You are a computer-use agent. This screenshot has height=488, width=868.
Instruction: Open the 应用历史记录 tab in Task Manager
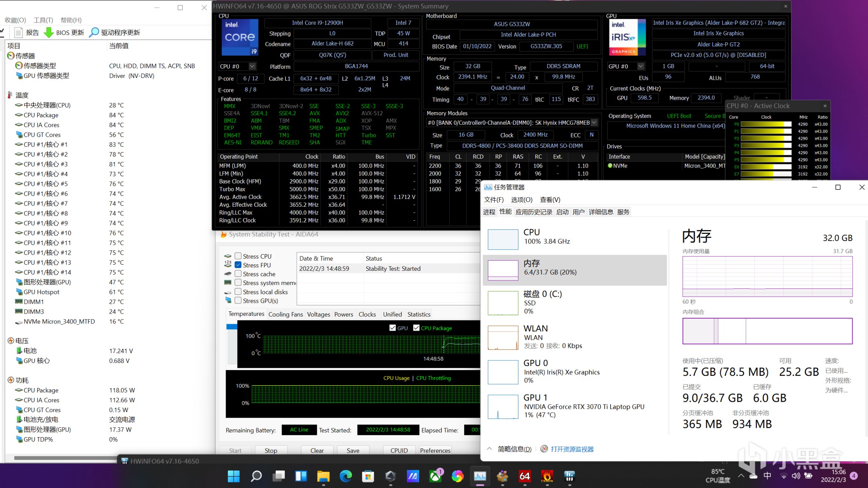534,212
